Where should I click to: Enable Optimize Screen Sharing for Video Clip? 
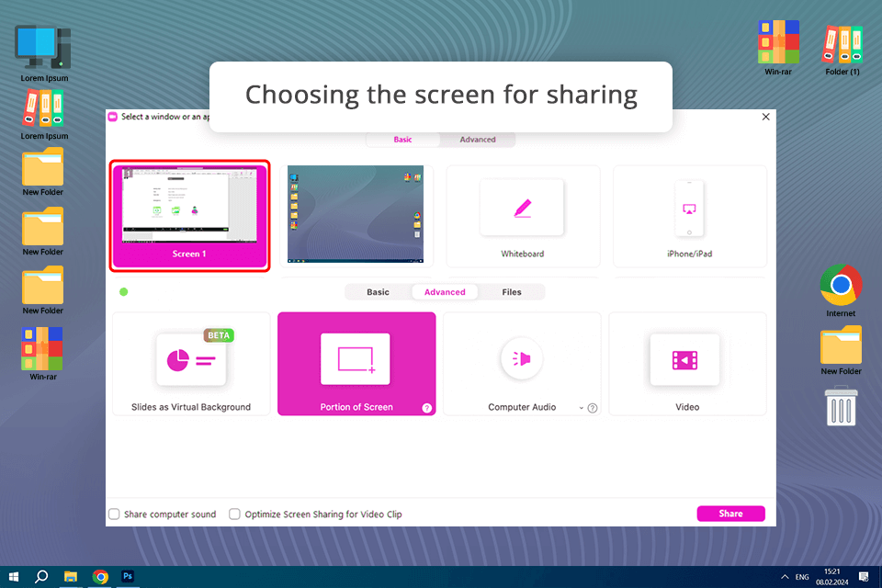tap(234, 514)
